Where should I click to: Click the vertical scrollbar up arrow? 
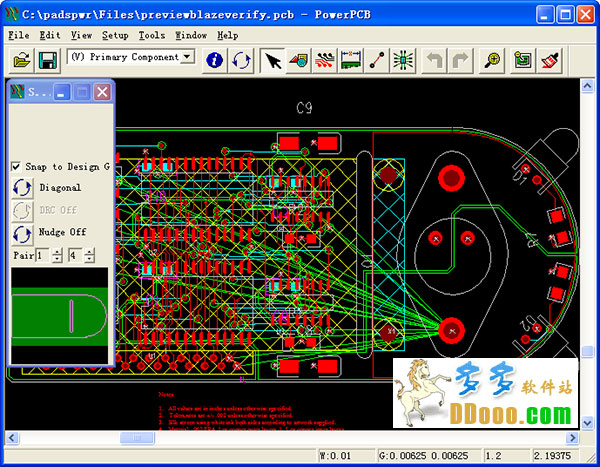click(587, 86)
